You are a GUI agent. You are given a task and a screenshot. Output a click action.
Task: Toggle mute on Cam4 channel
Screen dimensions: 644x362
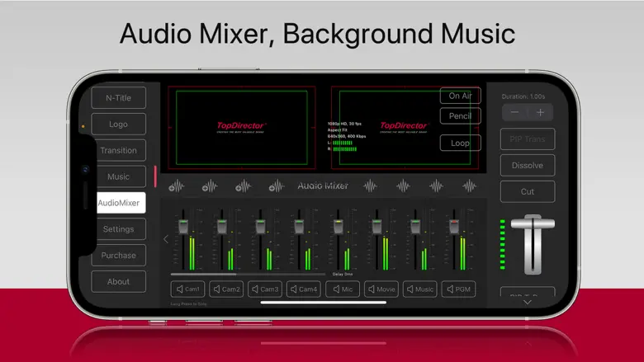(304, 289)
